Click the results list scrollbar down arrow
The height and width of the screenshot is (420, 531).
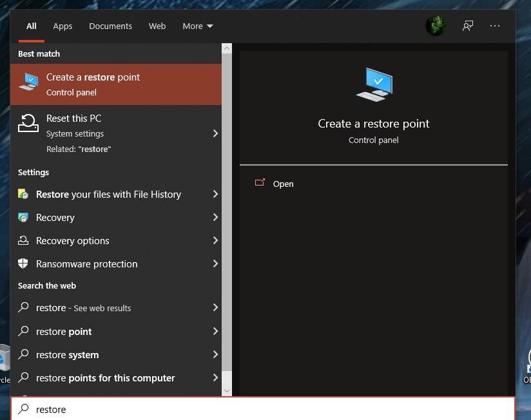[226, 390]
